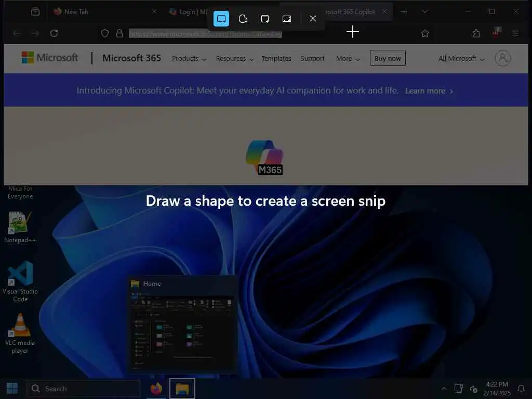Open File Explorer from the taskbar

pos(182,389)
